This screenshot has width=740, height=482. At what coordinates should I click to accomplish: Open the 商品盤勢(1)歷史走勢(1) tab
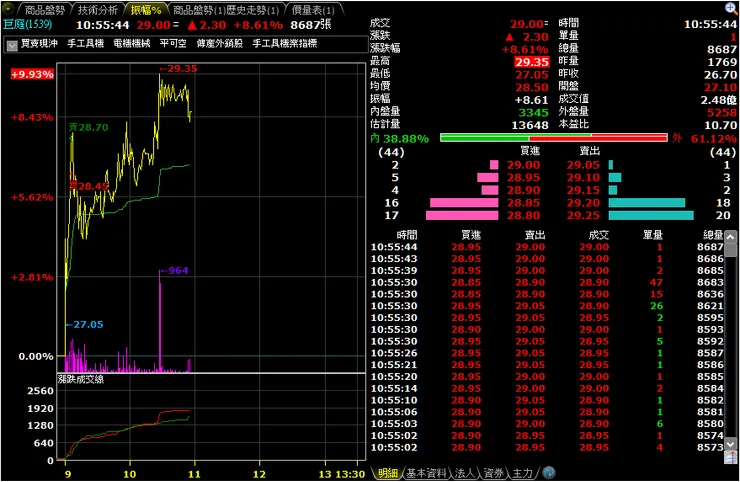pos(226,9)
